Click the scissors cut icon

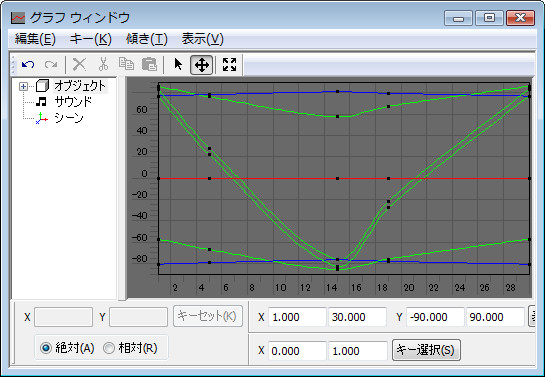coord(103,65)
